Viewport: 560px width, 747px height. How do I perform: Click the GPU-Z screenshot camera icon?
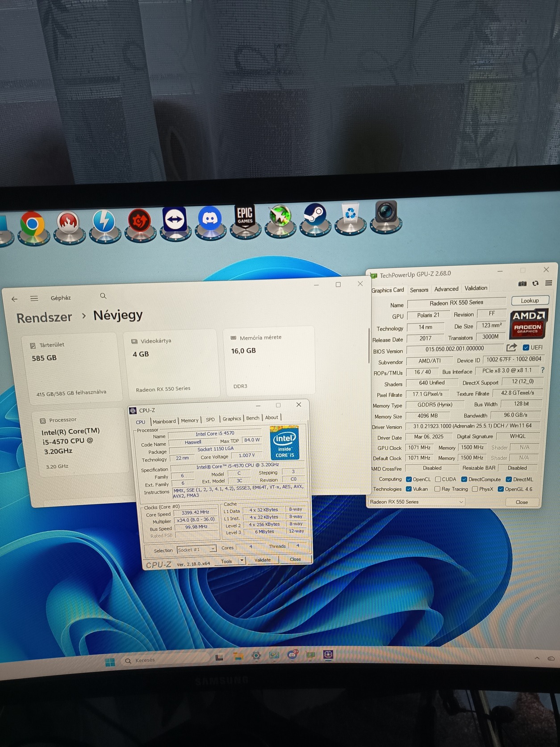point(522,284)
